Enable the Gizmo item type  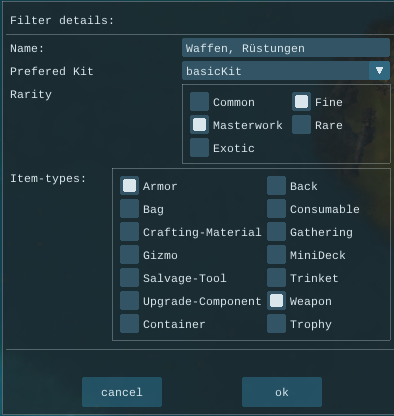(129, 255)
